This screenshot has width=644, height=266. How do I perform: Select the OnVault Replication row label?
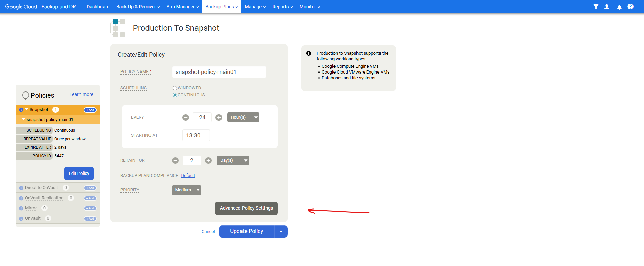pyautogui.click(x=44, y=198)
